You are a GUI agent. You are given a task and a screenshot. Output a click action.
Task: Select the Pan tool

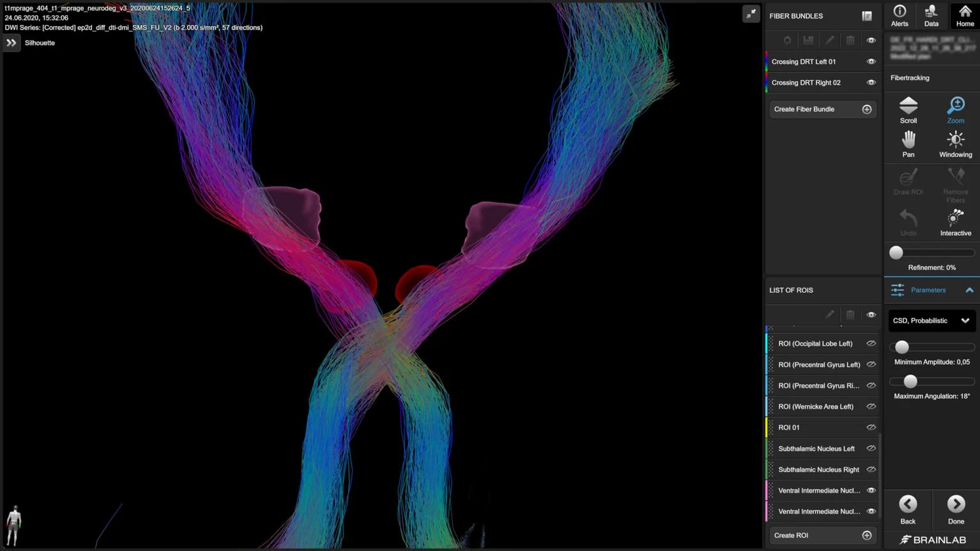coord(908,144)
